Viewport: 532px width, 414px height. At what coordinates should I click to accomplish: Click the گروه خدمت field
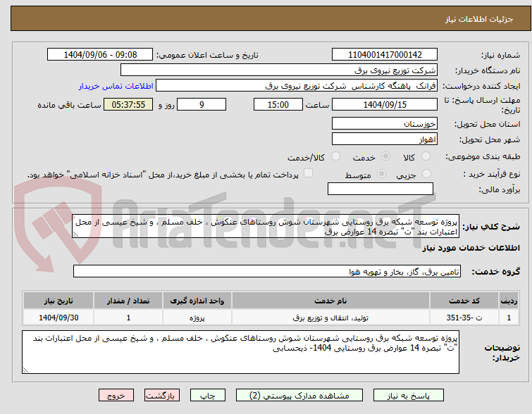pyautogui.click(x=266, y=271)
